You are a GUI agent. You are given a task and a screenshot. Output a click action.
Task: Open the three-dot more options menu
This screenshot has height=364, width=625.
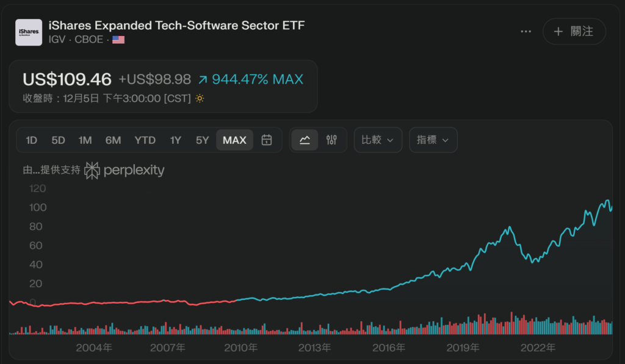(526, 31)
